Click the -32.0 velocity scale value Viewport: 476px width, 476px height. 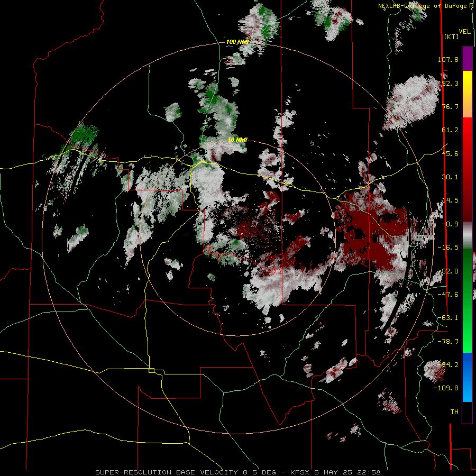(448, 271)
